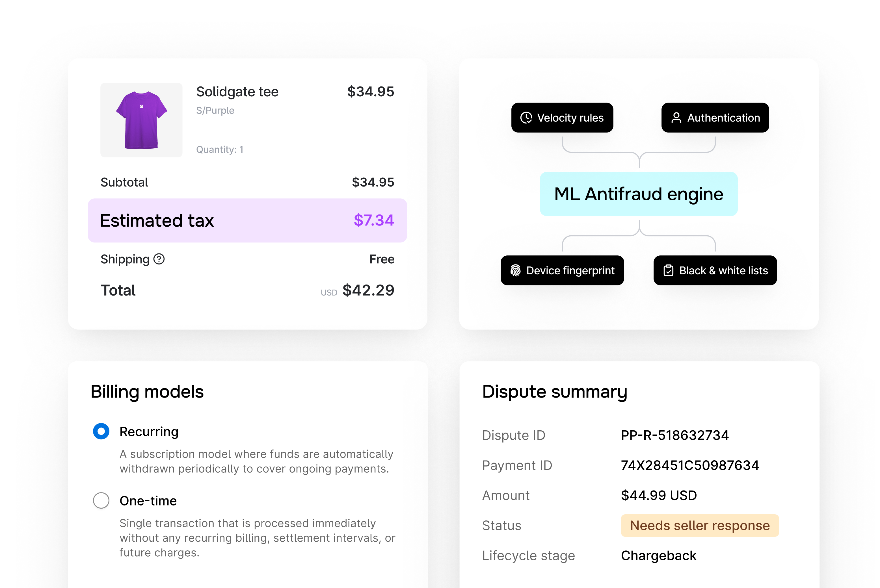Click the highlighted Estimated tax row
This screenshot has height=588, width=880.
(247, 220)
